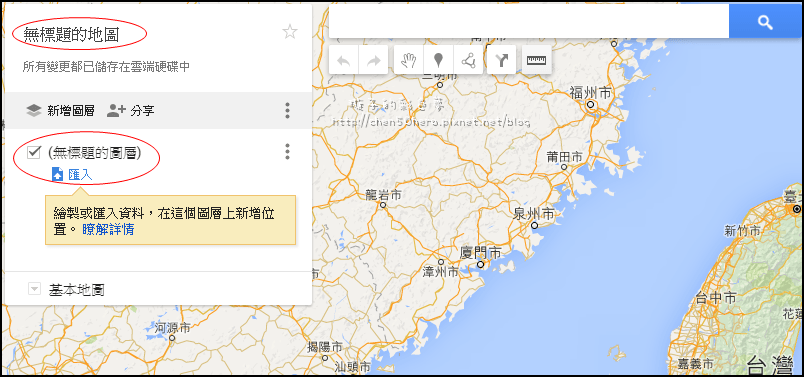Viewport: 804px width, 377px height.
Task: Click 新增圖層 to add a layer
Action: point(60,110)
